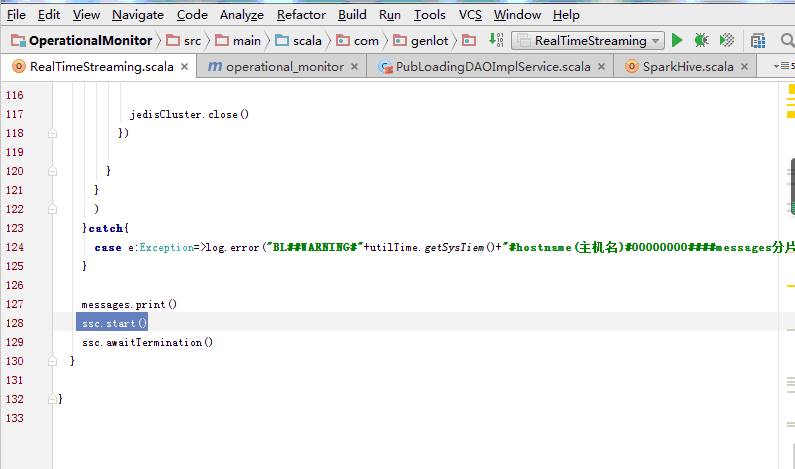795x469 pixels.
Task: Run with coverage icon
Action: tap(727, 41)
